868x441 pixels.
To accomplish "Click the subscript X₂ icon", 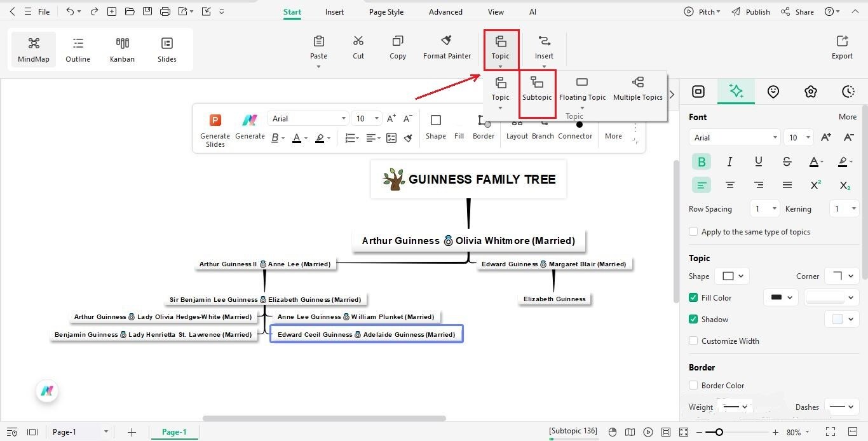I will pyautogui.click(x=844, y=185).
